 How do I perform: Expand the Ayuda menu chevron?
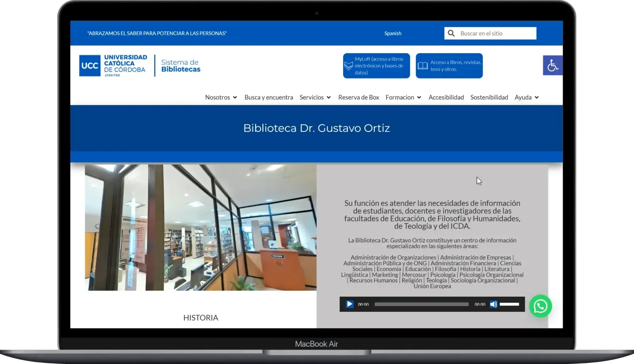(x=537, y=97)
